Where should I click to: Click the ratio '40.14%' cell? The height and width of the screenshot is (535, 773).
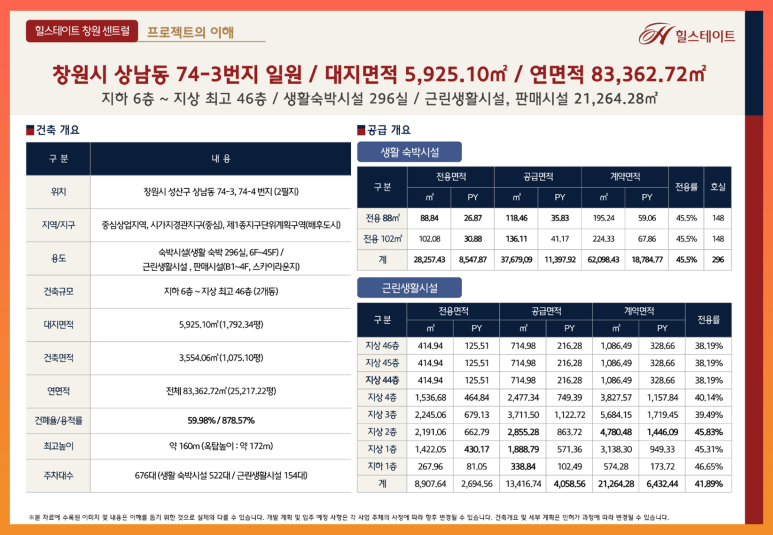(x=708, y=397)
